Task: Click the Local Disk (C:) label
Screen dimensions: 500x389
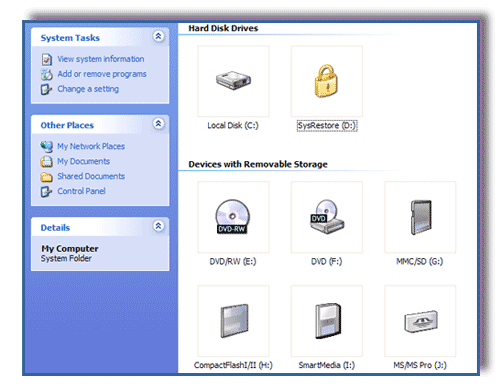Action: pyautogui.click(x=233, y=126)
